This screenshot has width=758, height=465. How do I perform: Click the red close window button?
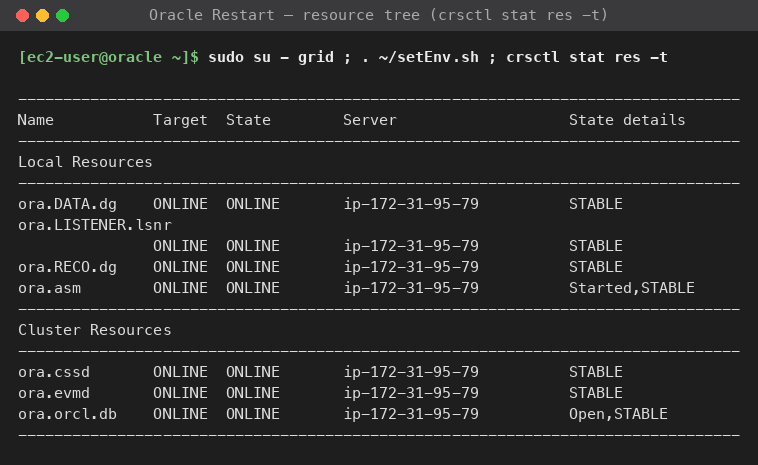(x=22, y=15)
